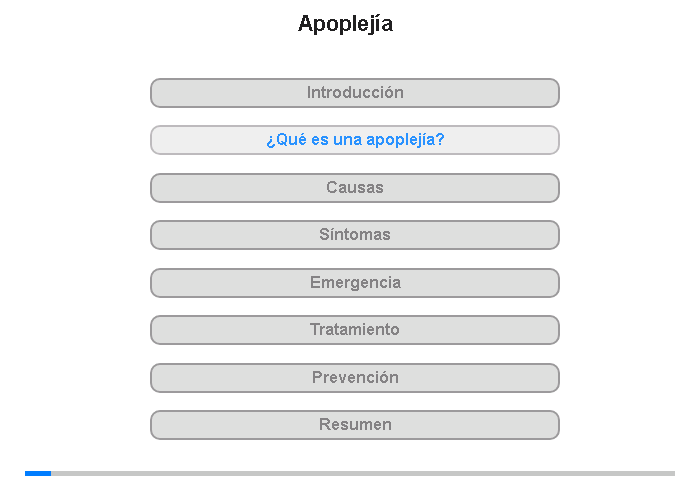Image resolution: width=700 pixels, height=480 pixels.
Task: Click the gray unfilled progress bar track
Action: point(363,473)
